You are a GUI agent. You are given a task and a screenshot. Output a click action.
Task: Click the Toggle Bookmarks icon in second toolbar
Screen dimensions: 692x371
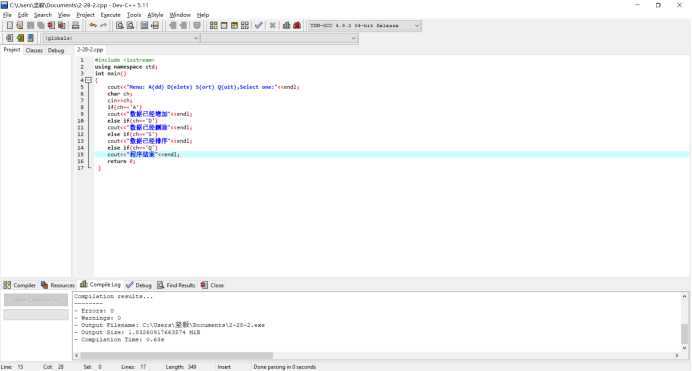point(20,38)
